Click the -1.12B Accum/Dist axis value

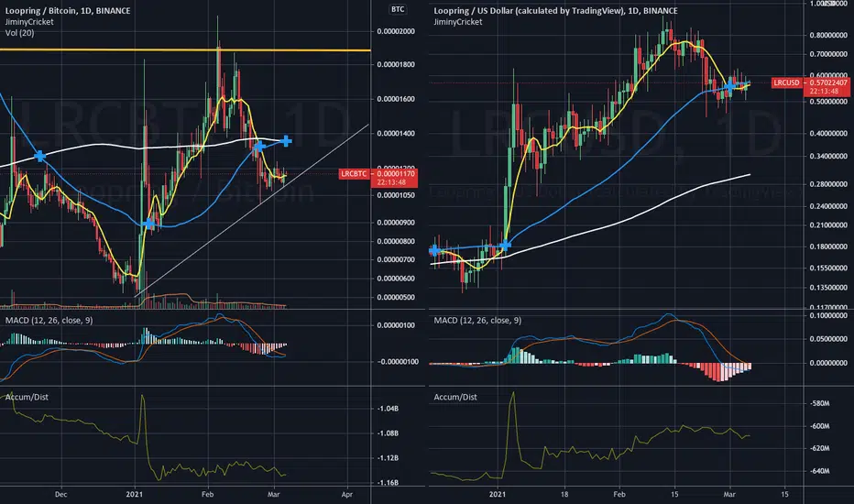click(388, 457)
